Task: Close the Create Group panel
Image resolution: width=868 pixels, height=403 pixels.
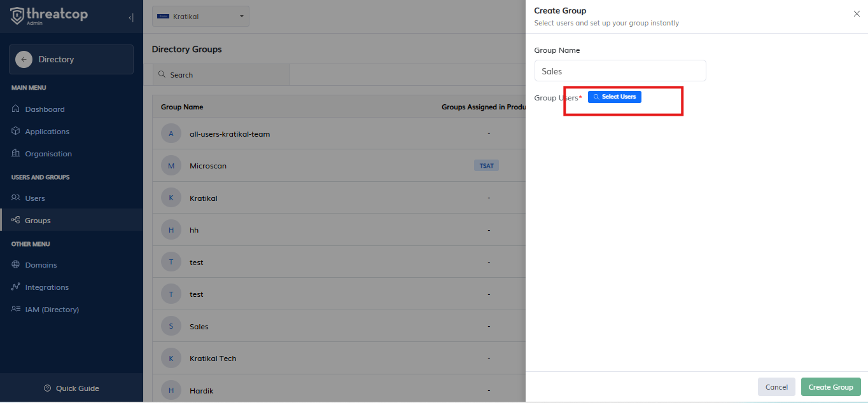Action: click(x=857, y=14)
